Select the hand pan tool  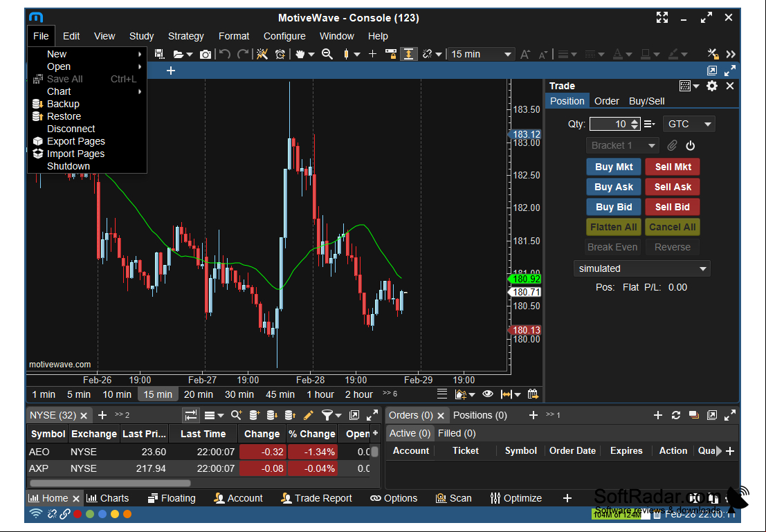(300, 54)
